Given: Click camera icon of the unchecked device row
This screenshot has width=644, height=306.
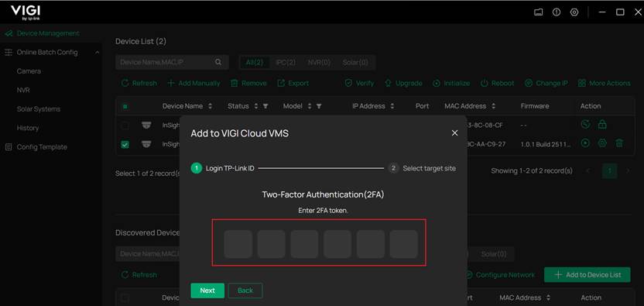Looking at the screenshot, I should coord(146,125).
